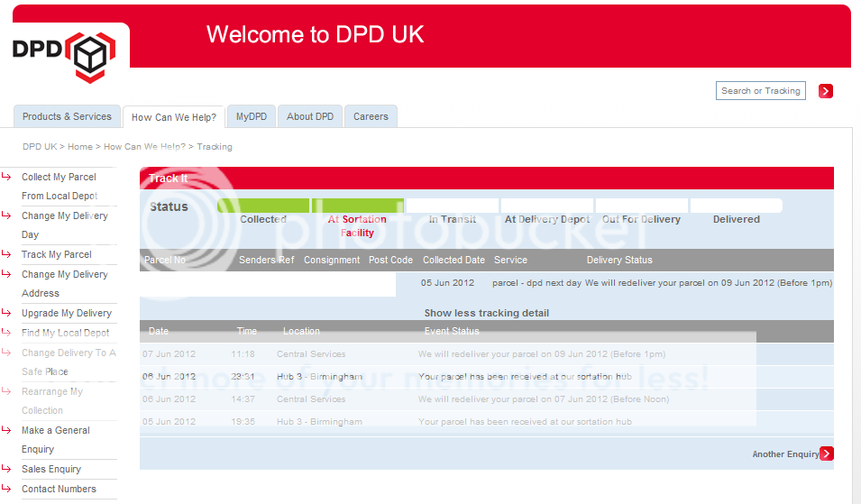Click arrow icon beside Track My Parcel
Image resolution: width=861 pixels, height=504 pixels.
point(6,254)
